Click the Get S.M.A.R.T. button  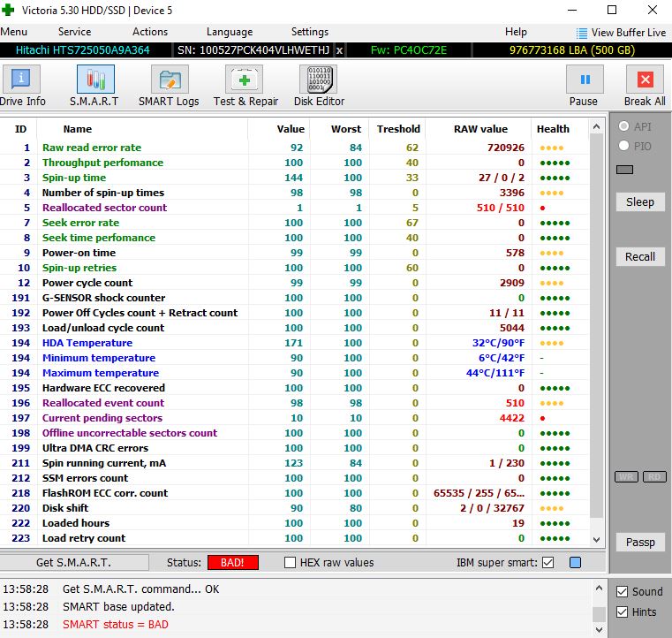coord(73,563)
